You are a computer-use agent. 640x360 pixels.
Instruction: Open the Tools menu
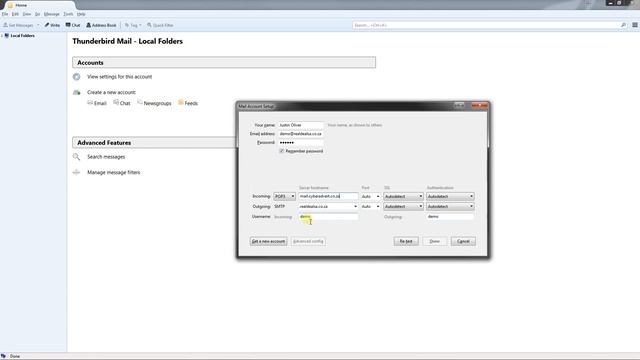tap(68, 14)
